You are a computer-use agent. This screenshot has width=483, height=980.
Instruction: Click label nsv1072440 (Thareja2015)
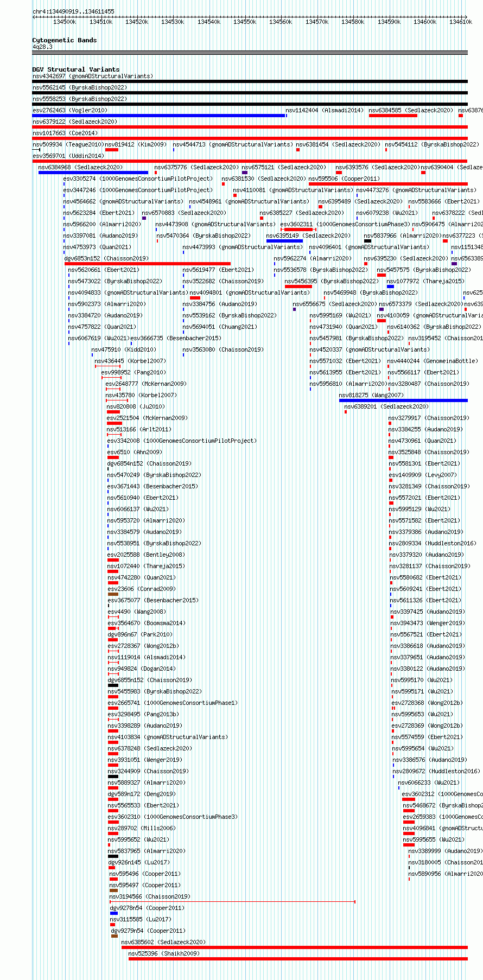pyautogui.click(x=146, y=566)
